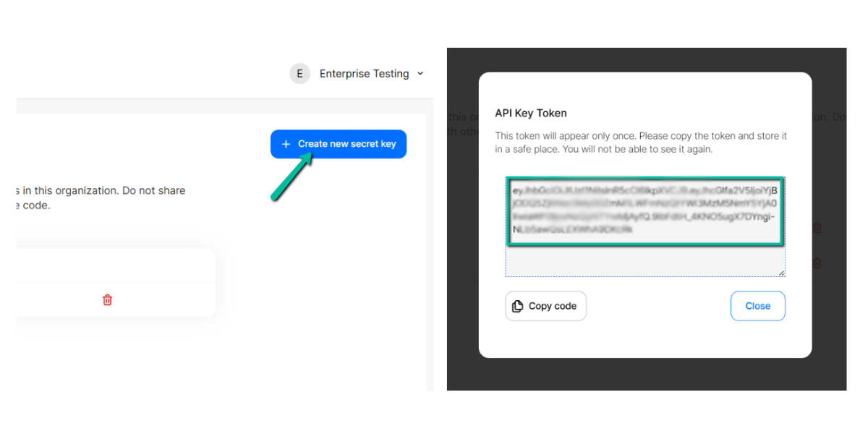Click inside the API key token text area
This screenshot has height=434, width=868.
644,210
